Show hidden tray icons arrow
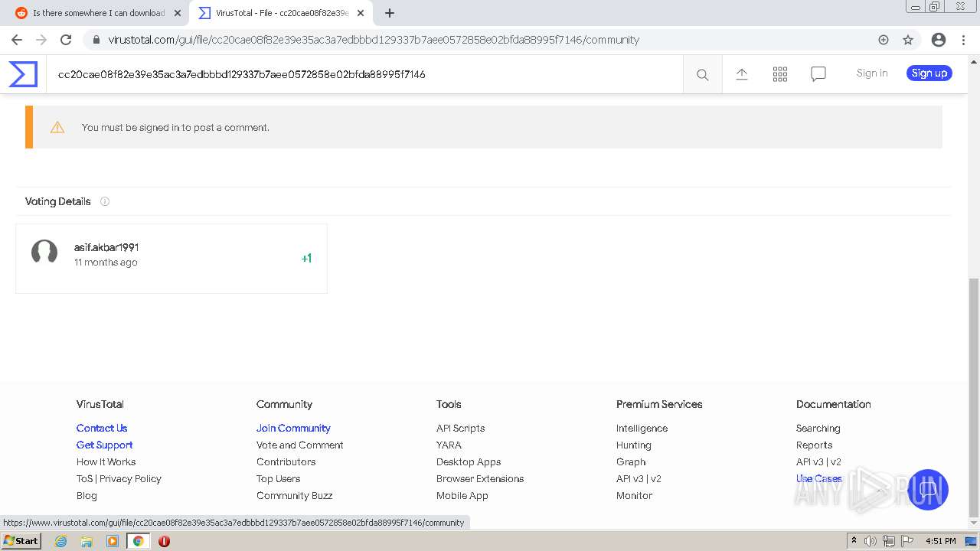The width and height of the screenshot is (980, 551). tap(854, 540)
